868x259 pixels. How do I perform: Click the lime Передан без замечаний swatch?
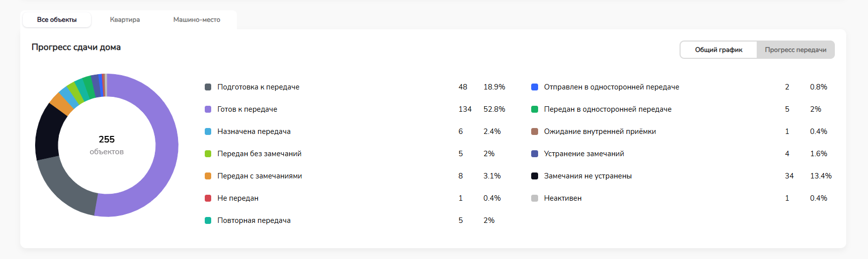(208, 154)
